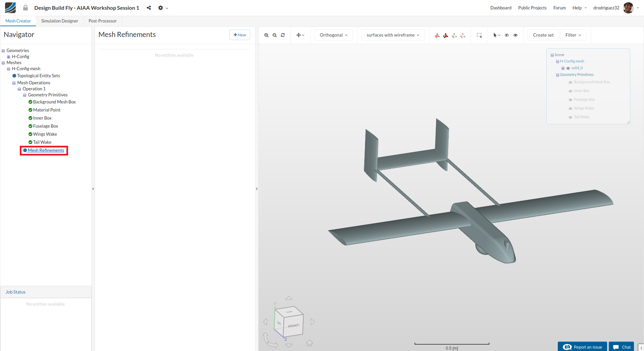Screen dimensions: 644x351
Task: Click the New mesh refinement button
Action: click(240, 35)
